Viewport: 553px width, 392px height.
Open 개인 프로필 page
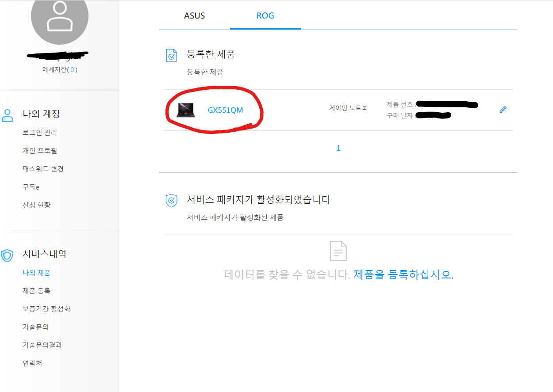point(40,151)
